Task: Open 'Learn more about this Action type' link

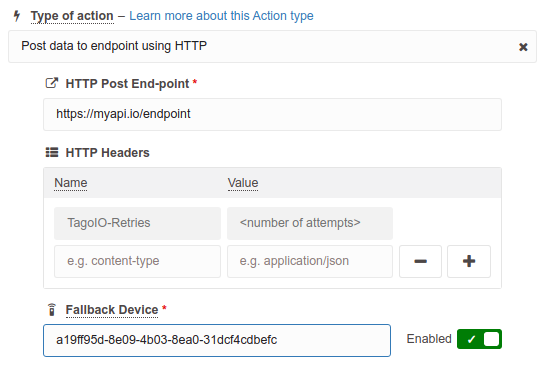Action: click(x=221, y=16)
